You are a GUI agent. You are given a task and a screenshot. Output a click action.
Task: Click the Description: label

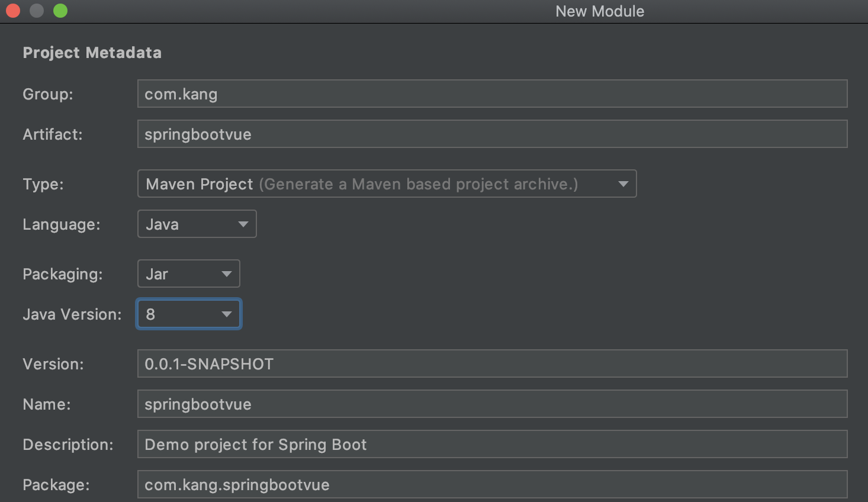point(67,445)
